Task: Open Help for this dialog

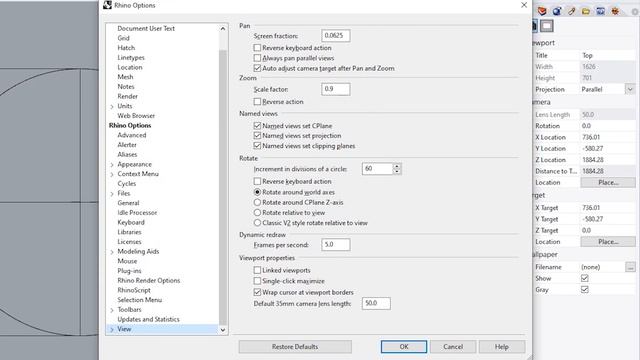Action: pyautogui.click(x=502, y=347)
